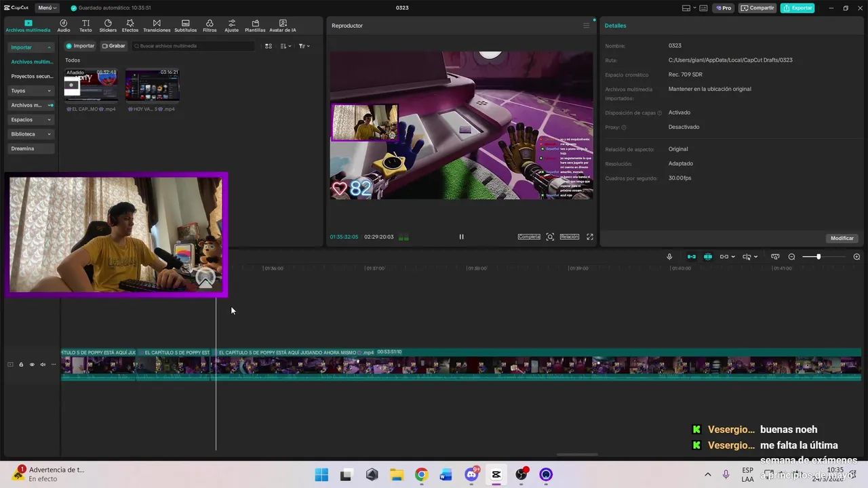This screenshot has height=488, width=868.
Task: Open the Avatar de IA icon
Action: click(283, 26)
